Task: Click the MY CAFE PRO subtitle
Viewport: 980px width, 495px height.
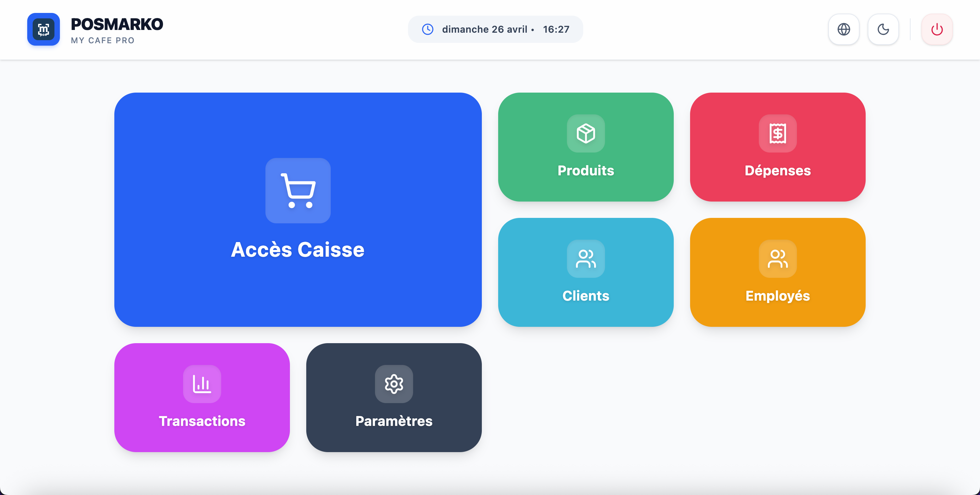Action: (x=103, y=40)
